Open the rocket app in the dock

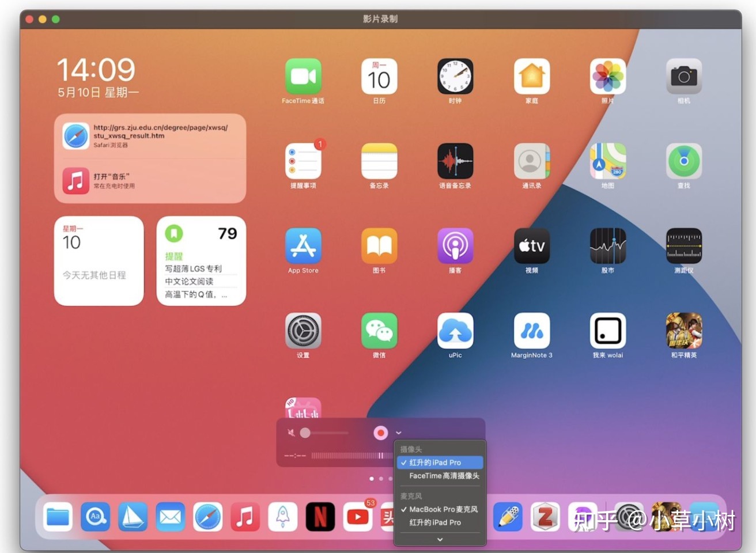[282, 517]
